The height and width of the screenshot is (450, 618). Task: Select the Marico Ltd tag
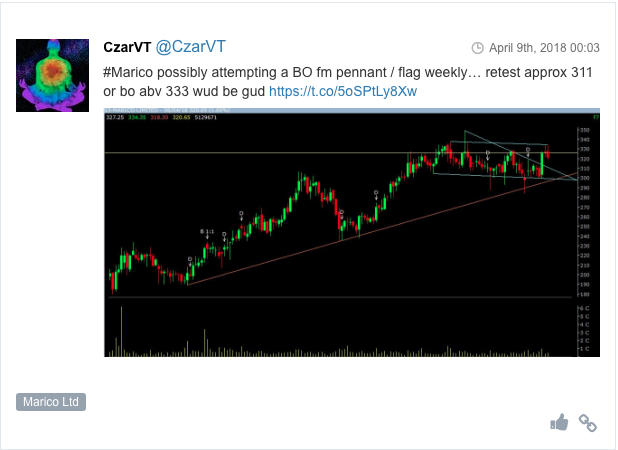click(51, 402)
